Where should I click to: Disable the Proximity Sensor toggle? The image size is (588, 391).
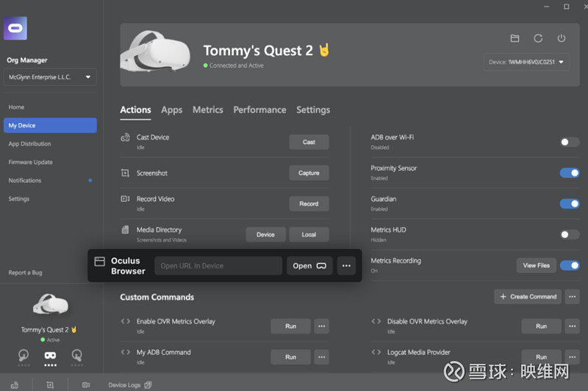[570, 173]
